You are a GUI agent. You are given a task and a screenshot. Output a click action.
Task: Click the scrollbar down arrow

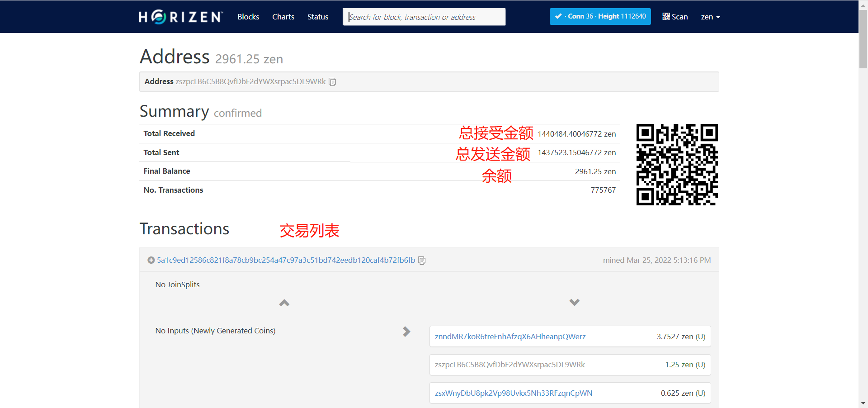[x=863, y=403]
